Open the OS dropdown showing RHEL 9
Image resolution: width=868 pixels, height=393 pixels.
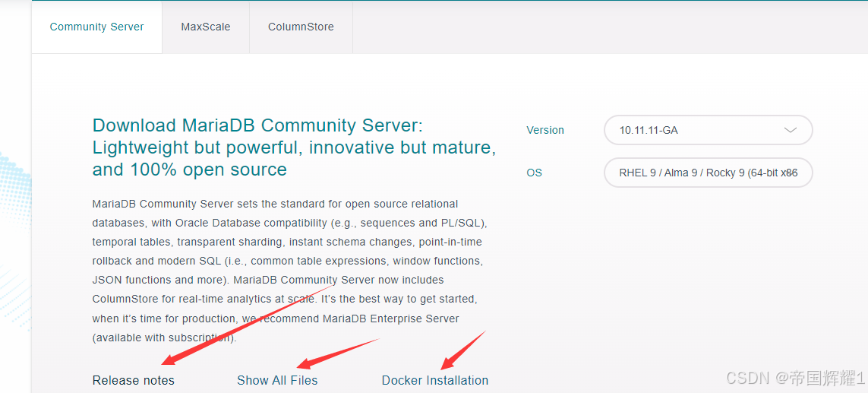tap(708, 173)
